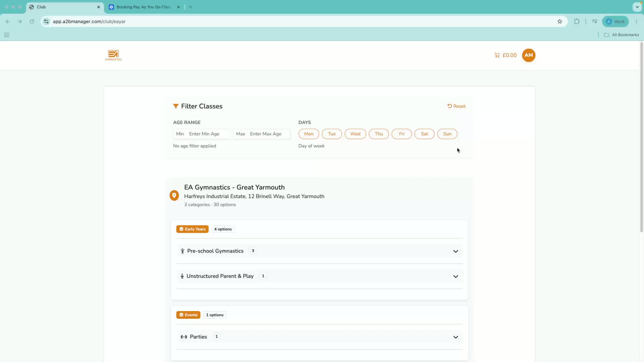Toggle the Sun day filter

pyautogui.click(x=447, y=134)
